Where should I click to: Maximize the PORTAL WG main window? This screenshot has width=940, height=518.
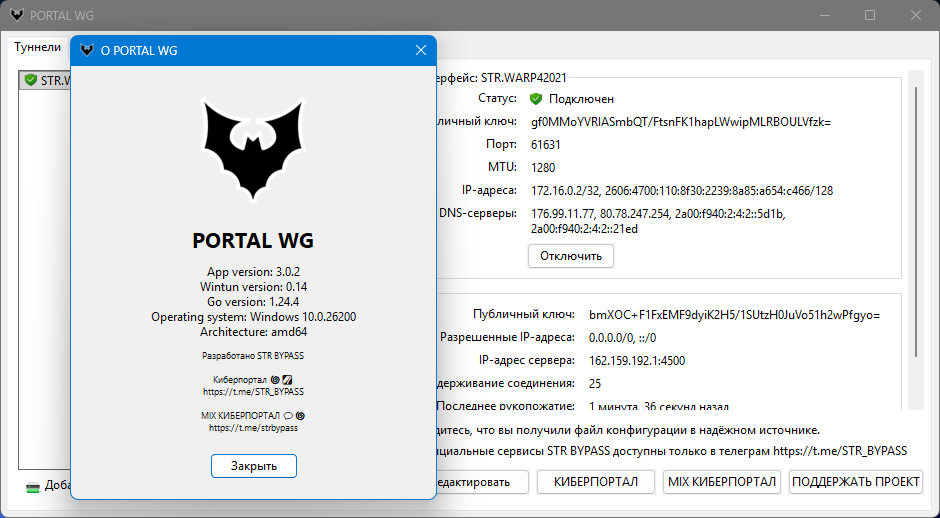(870, 15)
